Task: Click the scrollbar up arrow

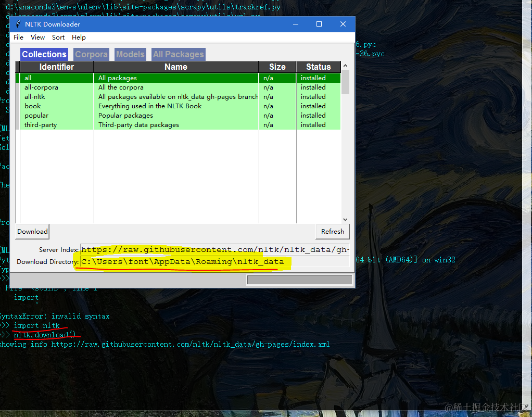Action: 346,66
